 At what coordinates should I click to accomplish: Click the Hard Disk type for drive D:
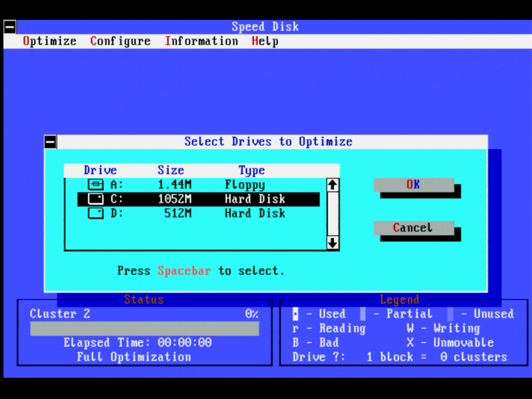point(255,213)
